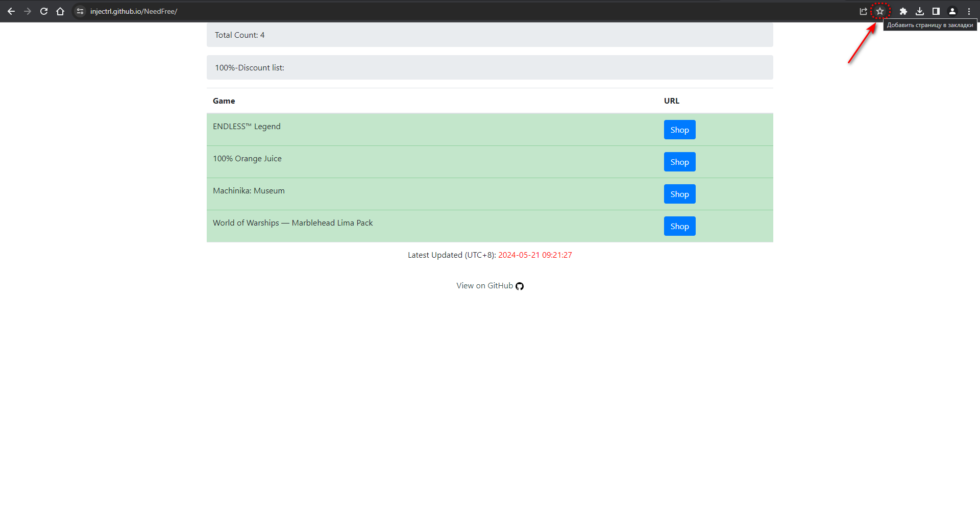This screenshot has height=519, width=980.
Task: Open Shop for 100% Orange Juice
Action: pyautogui.click(x=679, y=162)
